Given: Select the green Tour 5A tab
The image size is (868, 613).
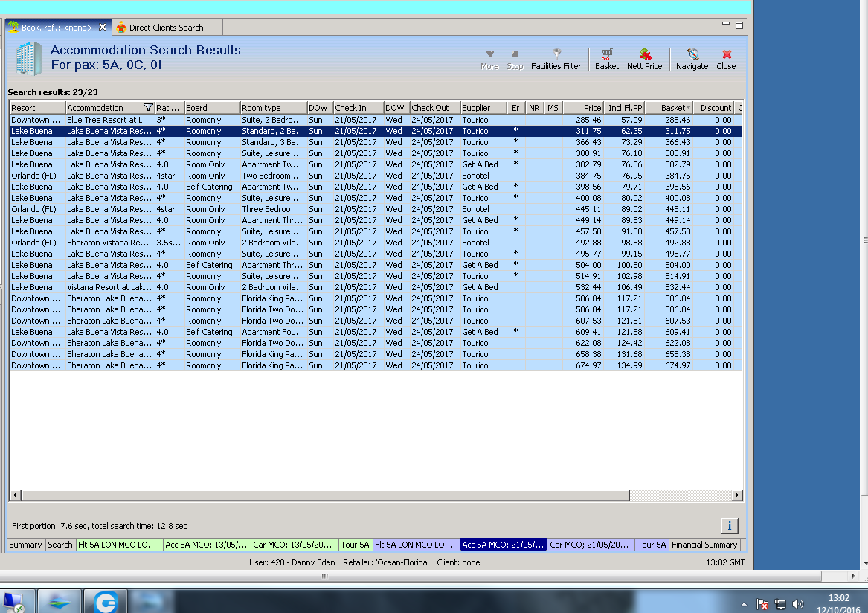Looking at the screenshot, I should [x=354, y=545].
